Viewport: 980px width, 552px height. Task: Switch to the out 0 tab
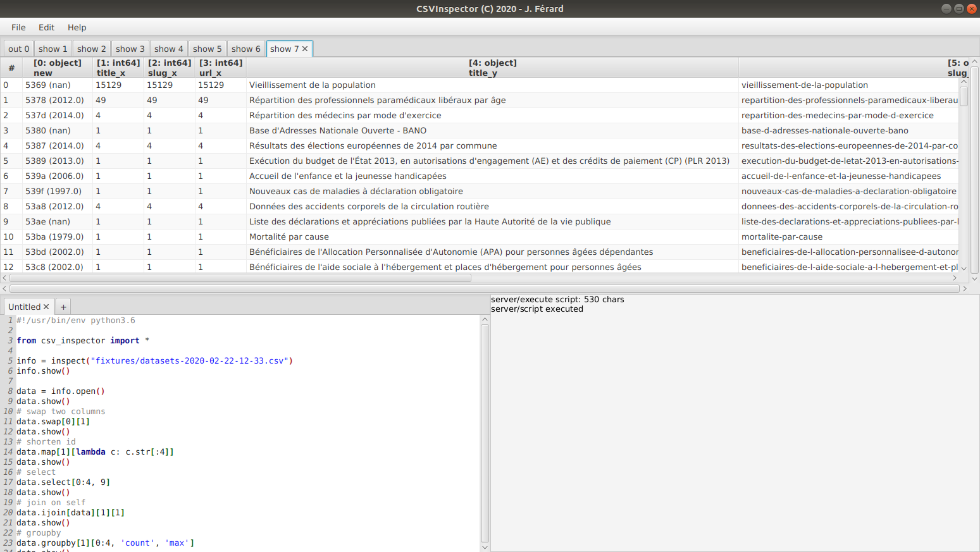[18, 49]
